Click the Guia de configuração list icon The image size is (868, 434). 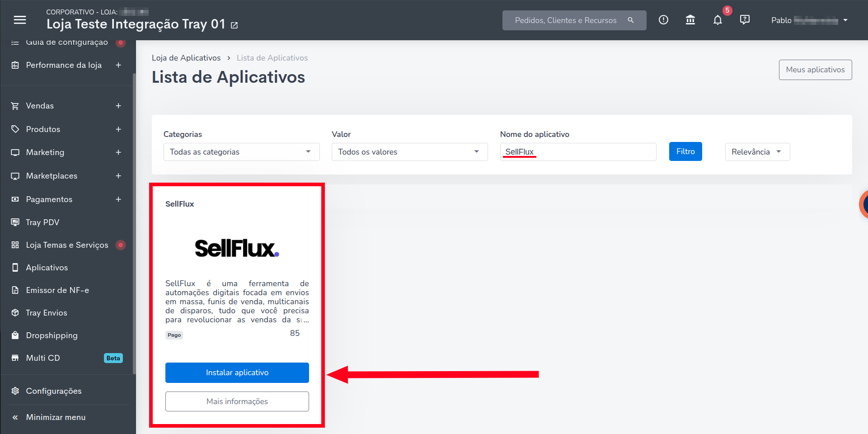[15, 42]
